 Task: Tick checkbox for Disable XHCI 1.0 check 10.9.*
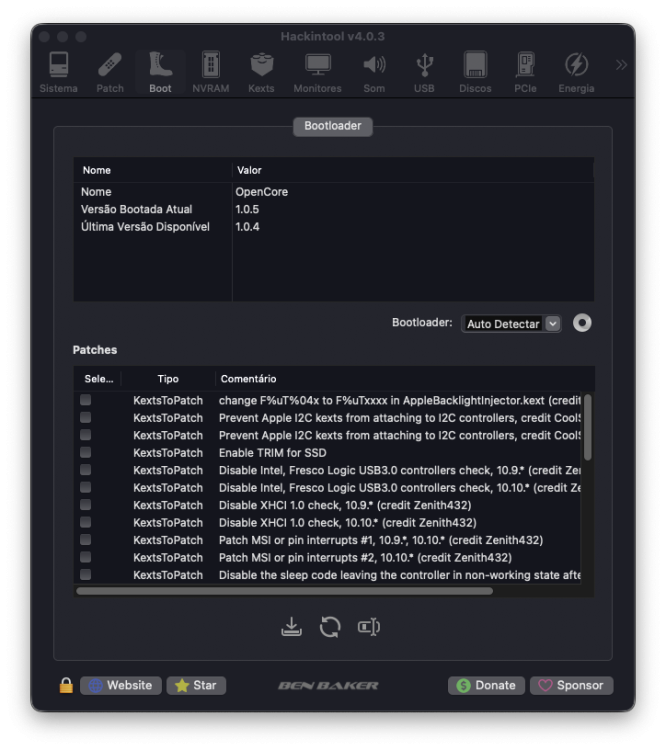(x=86, y=505)
